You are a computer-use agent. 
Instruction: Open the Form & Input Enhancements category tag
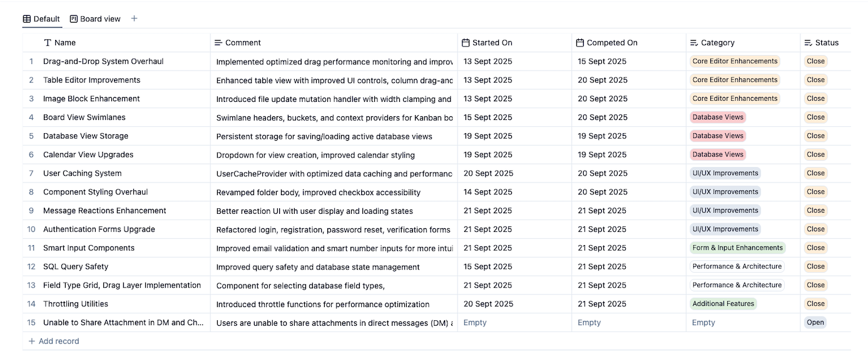pos(737,248)
